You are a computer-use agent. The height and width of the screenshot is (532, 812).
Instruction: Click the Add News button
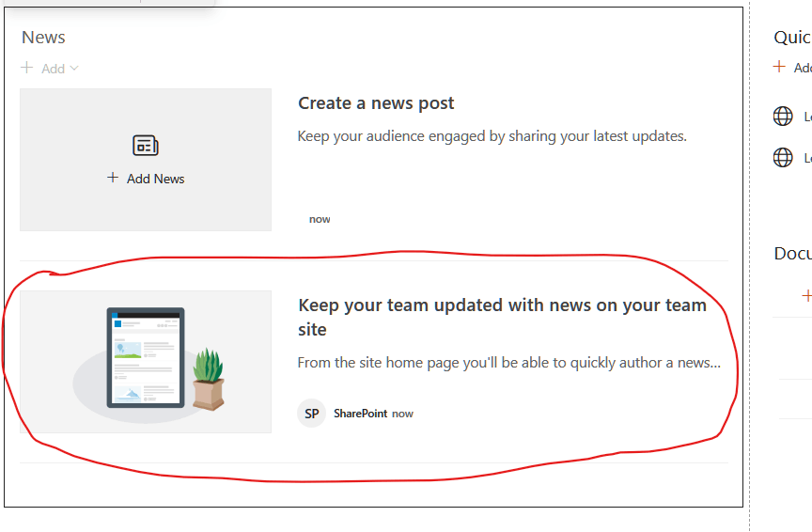click(146, 179)
